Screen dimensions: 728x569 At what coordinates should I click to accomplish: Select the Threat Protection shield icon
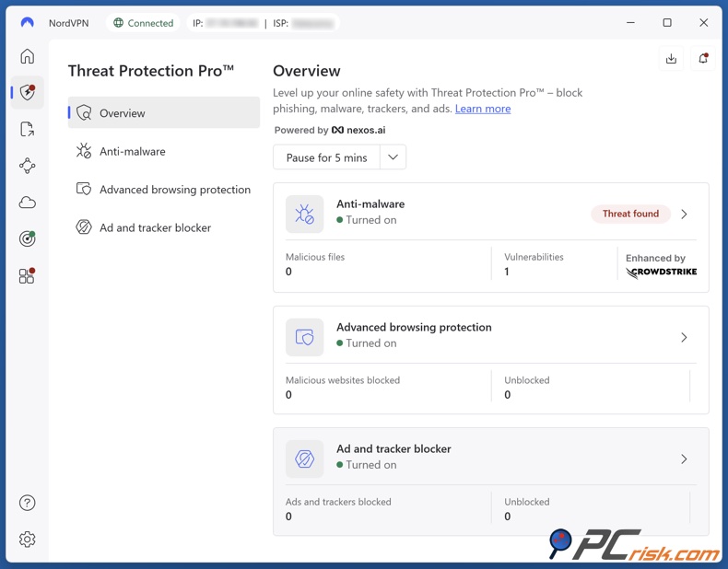(28, 93)
